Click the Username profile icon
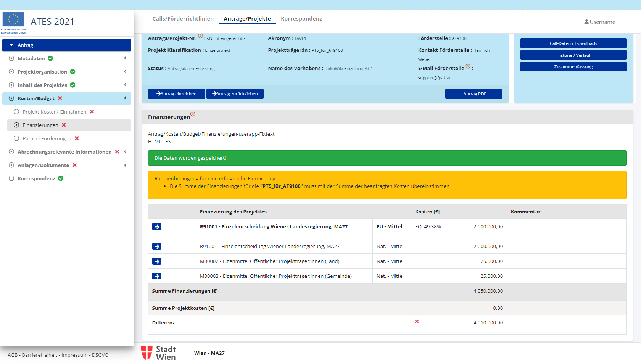The height and width of the screenshot is (364, 641). point(586,22)
